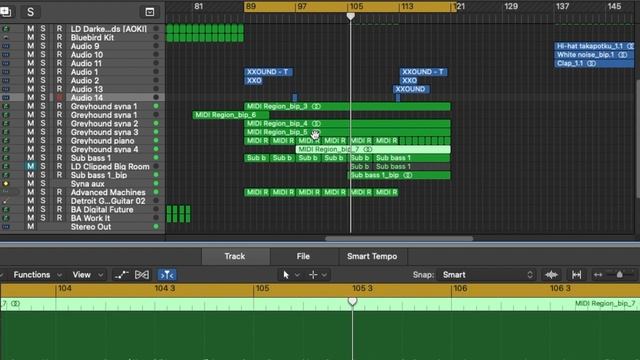Screen dimensions: 640x360
Task: Record-enable the BA Work It track
Action: (x=60, y=218)
